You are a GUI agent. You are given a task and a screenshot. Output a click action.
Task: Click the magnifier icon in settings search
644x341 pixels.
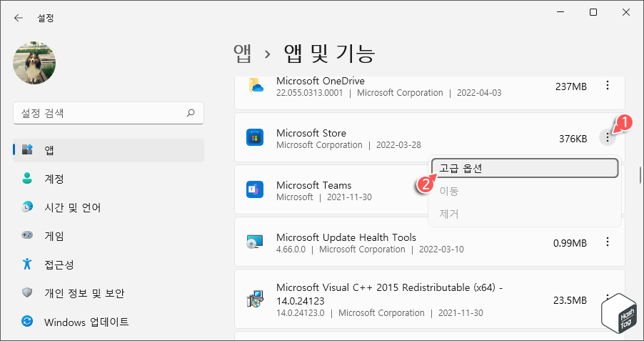pyautogui.click(x=191, y=113)
